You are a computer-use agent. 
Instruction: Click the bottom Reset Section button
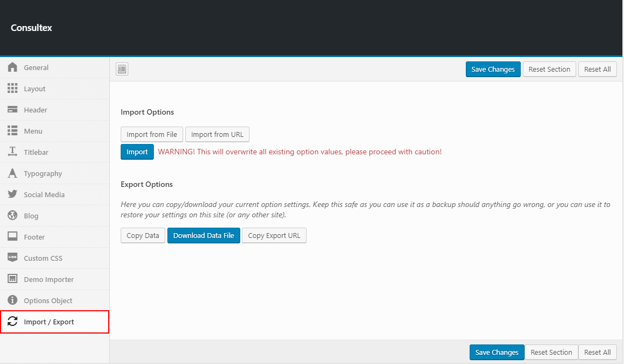[x=551, y=352]
